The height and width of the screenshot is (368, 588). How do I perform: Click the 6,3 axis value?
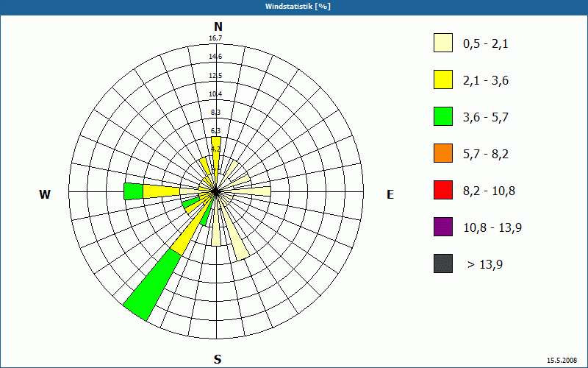pos(215,131)
